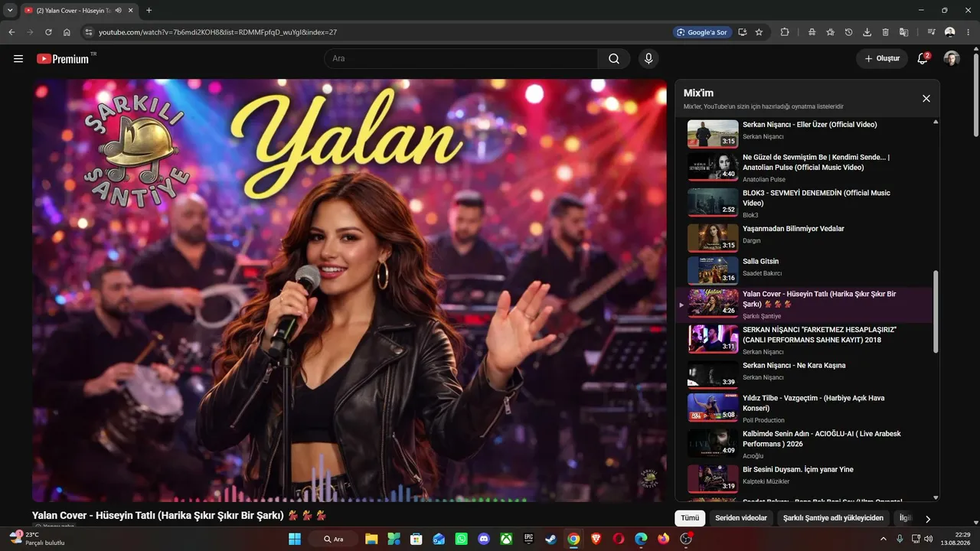Open the Chrome extensions puzzle icon
Screen dimensions: 980x551
[785, 32]
